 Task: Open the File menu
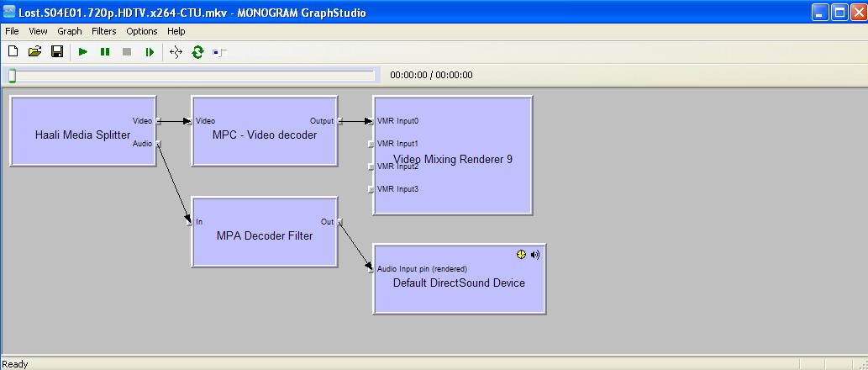click(12, 31)
